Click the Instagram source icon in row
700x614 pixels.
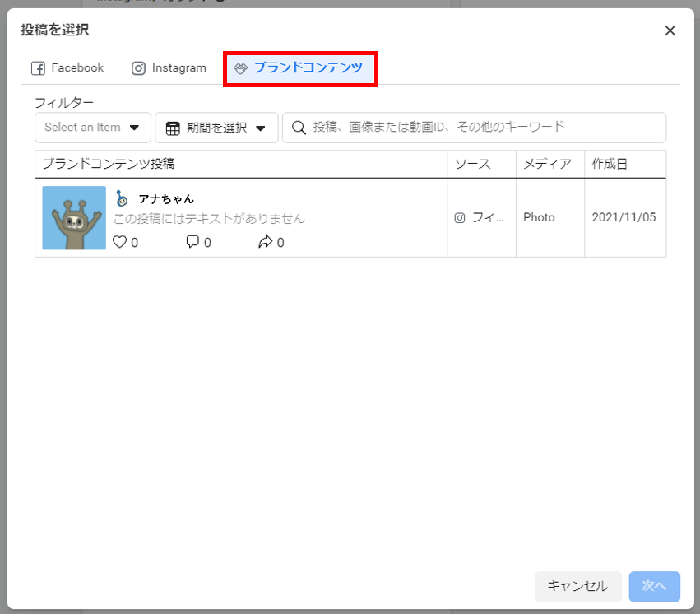[460, 218]
